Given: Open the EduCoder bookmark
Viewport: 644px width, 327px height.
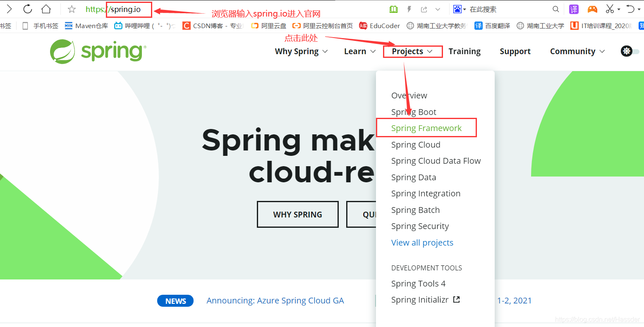Looking at the screenshot, I should (379, 26).
